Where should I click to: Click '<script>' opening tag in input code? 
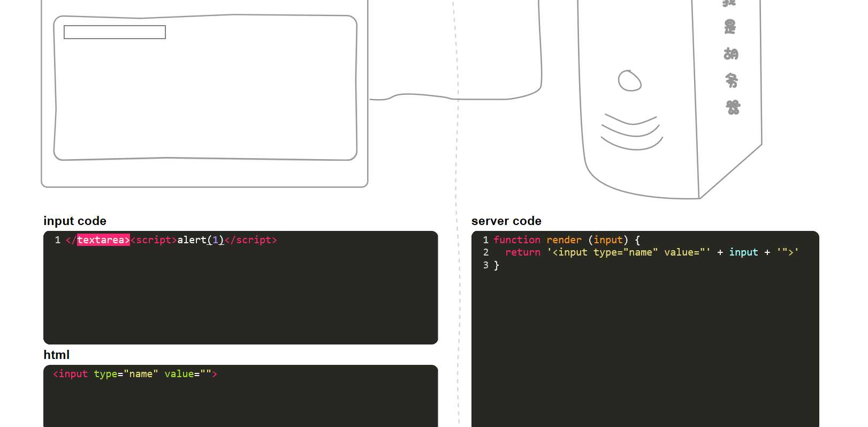pyautogui.click(x=154, y=240)
